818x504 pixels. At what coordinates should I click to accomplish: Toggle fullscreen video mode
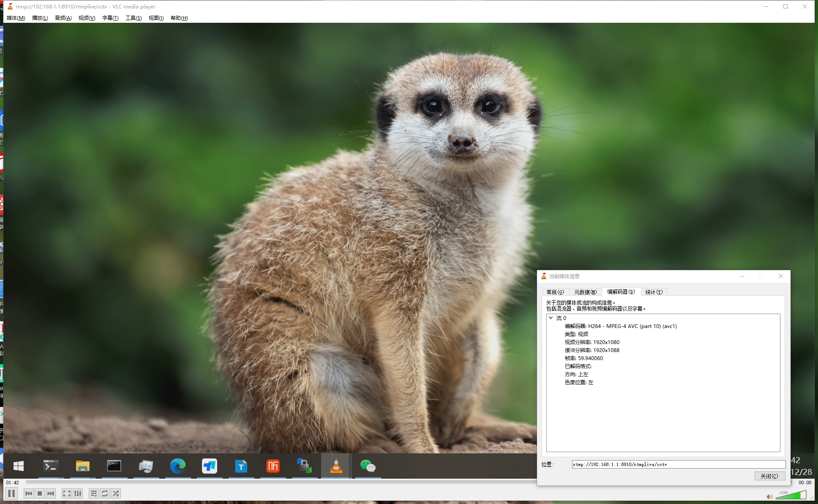pyautogui.click(x=67, y=493)
